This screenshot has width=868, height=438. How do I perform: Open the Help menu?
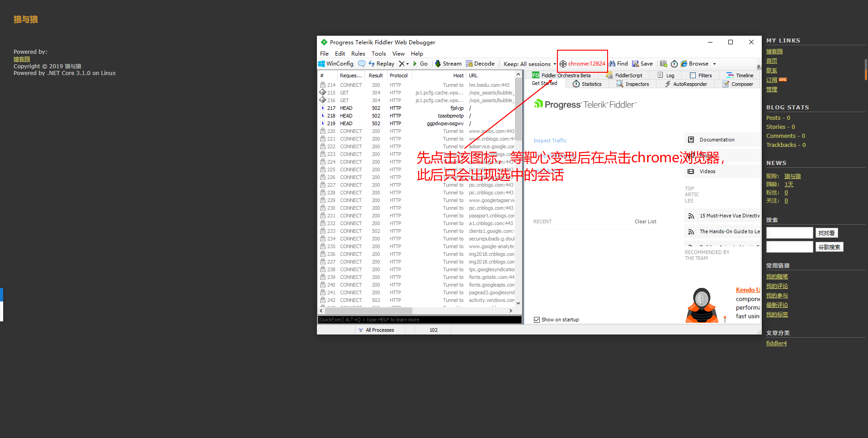pos(417,53)
